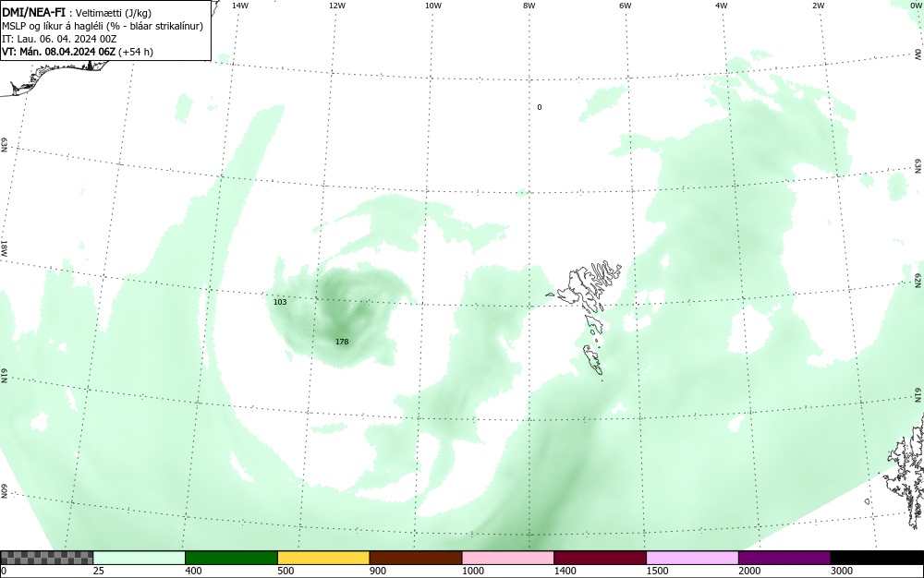Click the purple 2000-3000 legend swatch
The image size is (924, 578).
(x=784, y=558)
